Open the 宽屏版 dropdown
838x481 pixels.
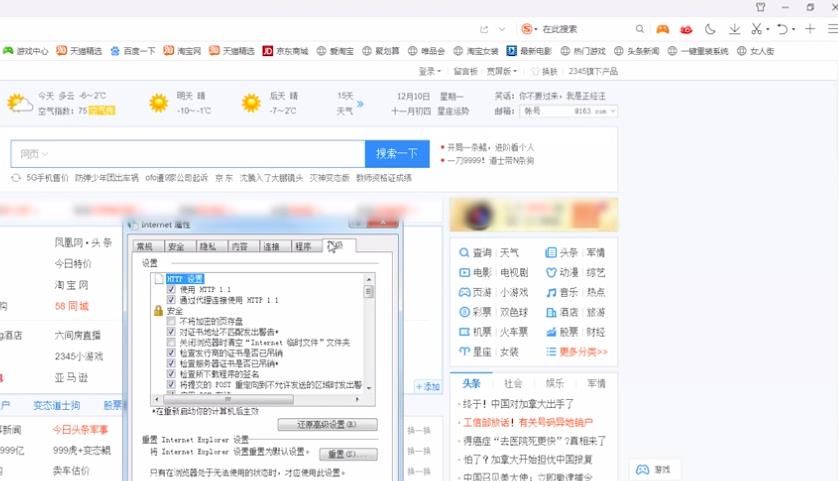click(502, 71)
